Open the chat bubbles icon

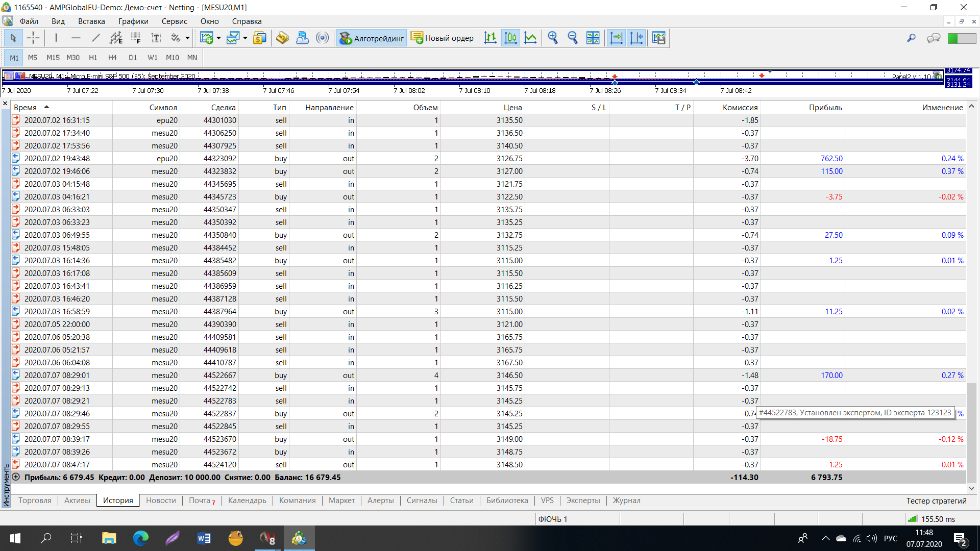click(x=934, y=38)
